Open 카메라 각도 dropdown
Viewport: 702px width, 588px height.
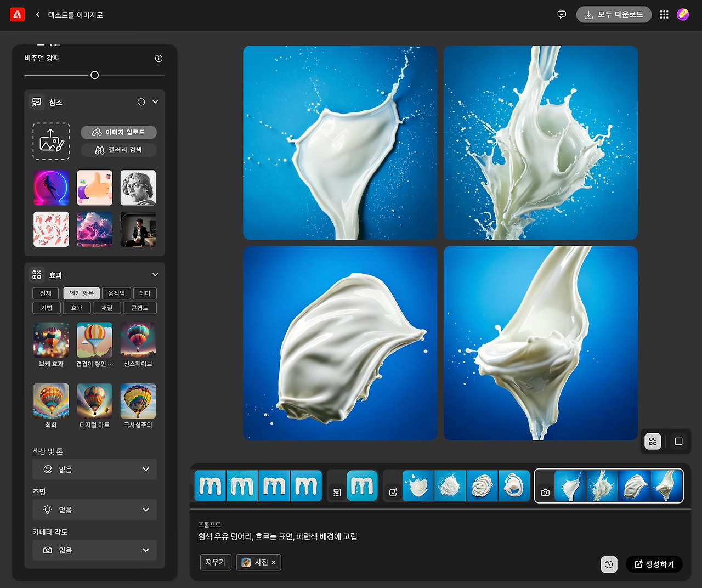(x=94, y=550)
